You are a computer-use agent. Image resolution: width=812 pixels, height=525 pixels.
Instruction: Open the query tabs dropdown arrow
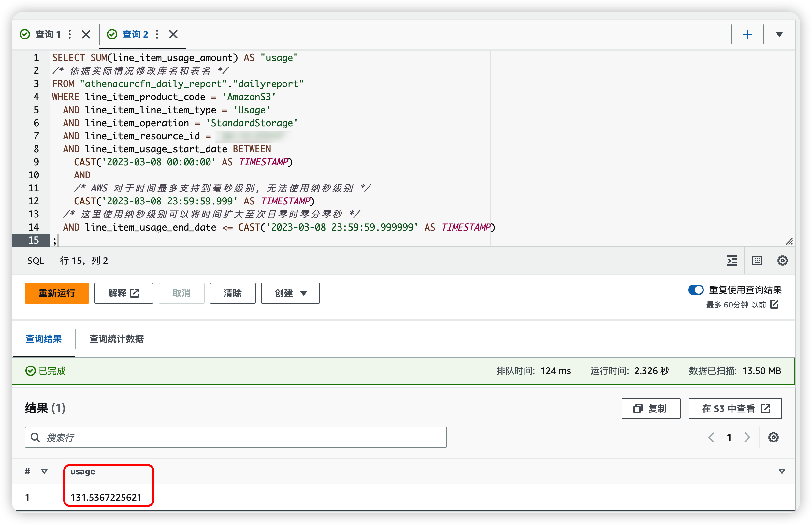pyautogui.click(x=779, y=34)
